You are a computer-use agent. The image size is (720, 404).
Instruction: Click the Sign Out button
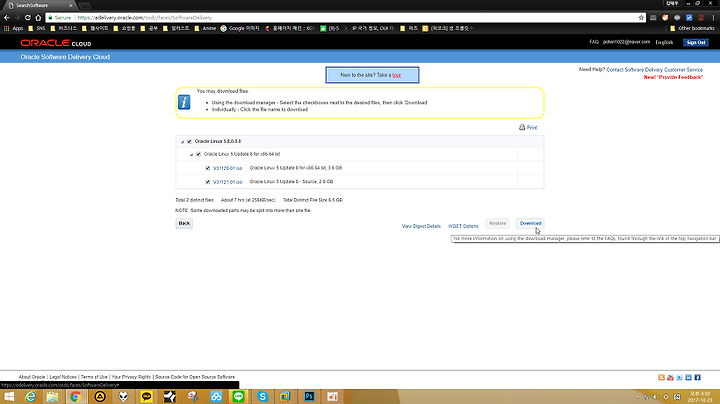click(696, 42)
